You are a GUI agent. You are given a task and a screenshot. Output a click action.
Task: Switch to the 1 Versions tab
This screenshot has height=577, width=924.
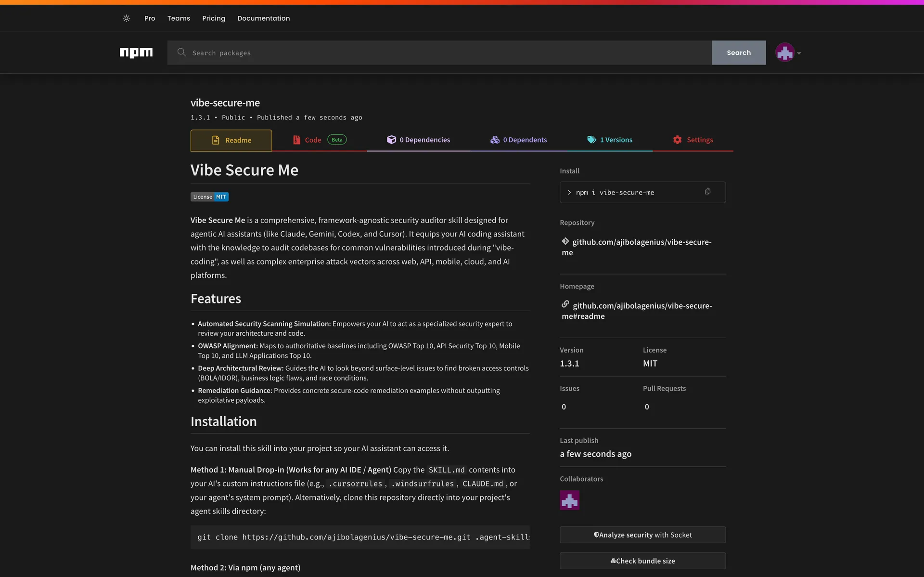609,140
